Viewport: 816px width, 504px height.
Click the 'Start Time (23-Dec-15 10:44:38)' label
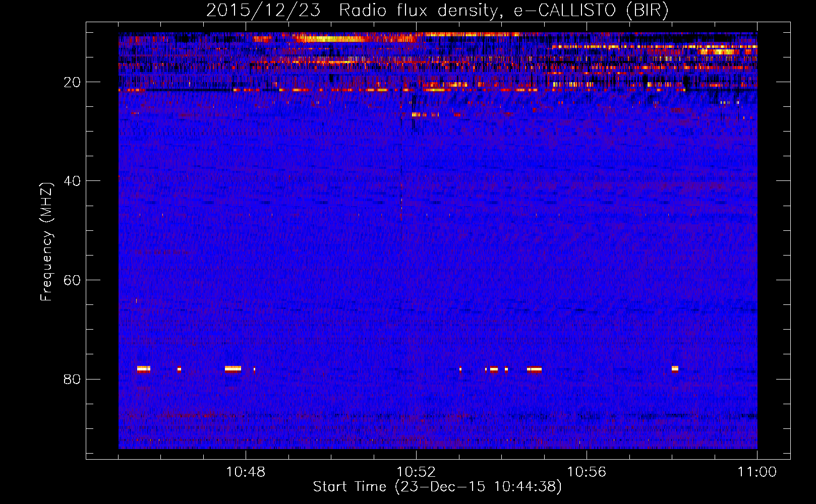point(437,487)
